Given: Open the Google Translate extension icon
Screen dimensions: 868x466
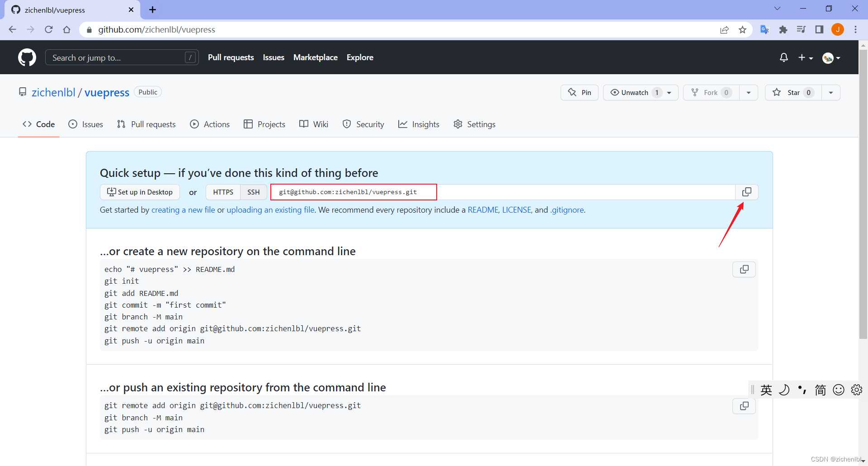Looking at the screenshot, I should tap(764, 29).
